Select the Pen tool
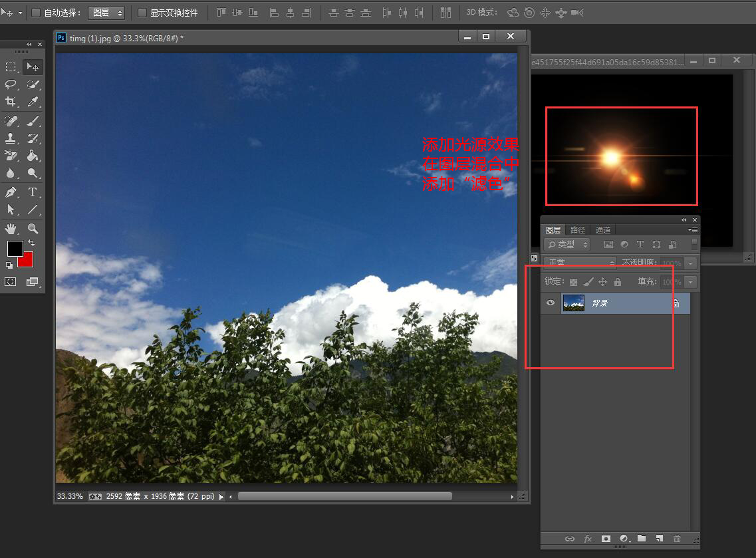Screen dimensions: 756x558 coord(11,192)
